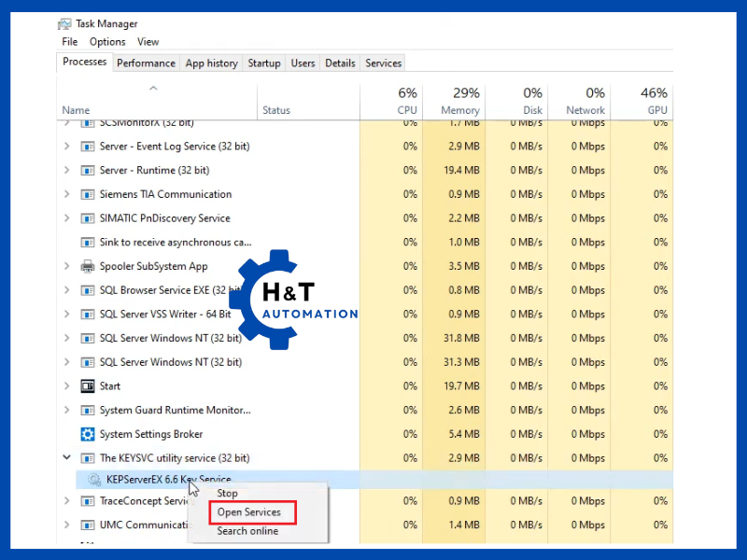The image size is (747, 560).
Task: Click the System Settings Broker gear icon
Action: [x=88, y=434]
